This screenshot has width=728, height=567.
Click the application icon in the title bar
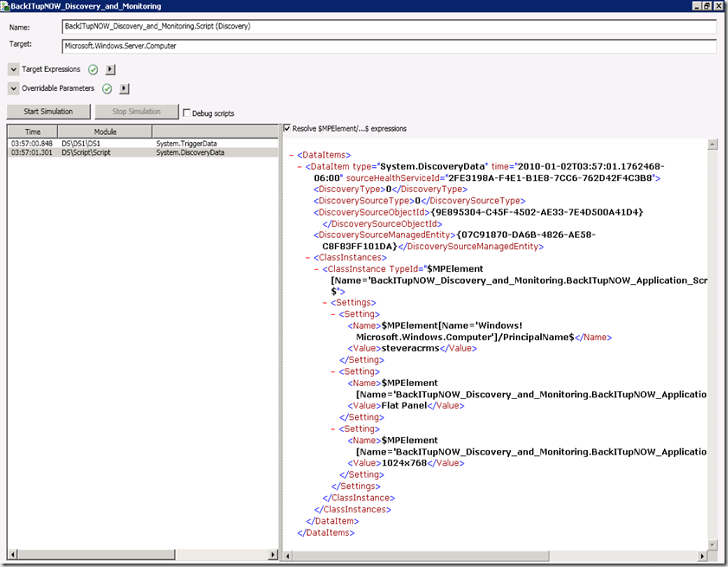click(x=5, y=6)
